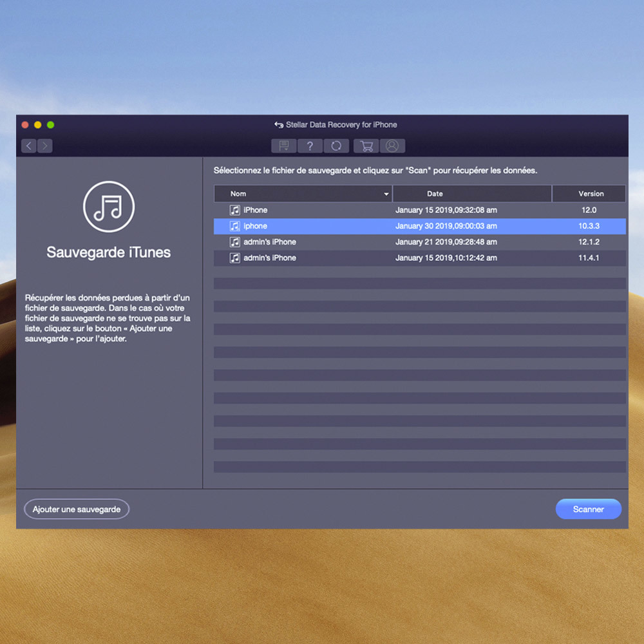This screenshot has width=644, height=644.
Task: Click the date January 21 2019,09:28:48 am
Action: point(446,242)
